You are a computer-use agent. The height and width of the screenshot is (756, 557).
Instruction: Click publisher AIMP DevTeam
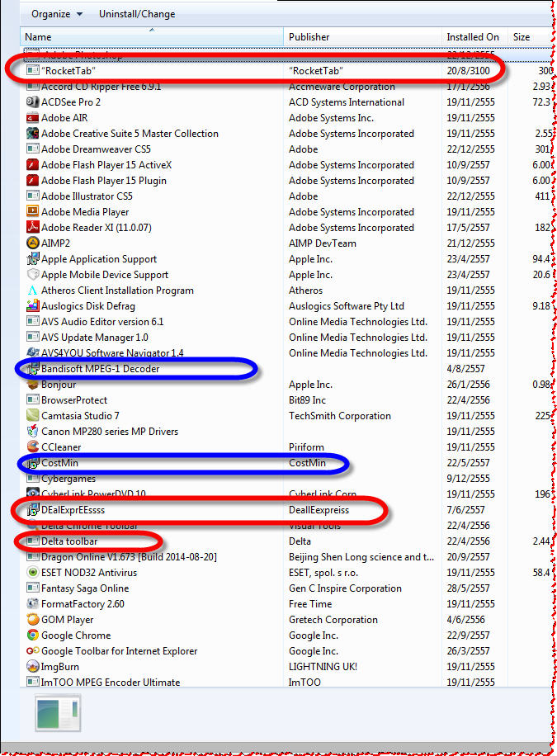tap(322, 243)
